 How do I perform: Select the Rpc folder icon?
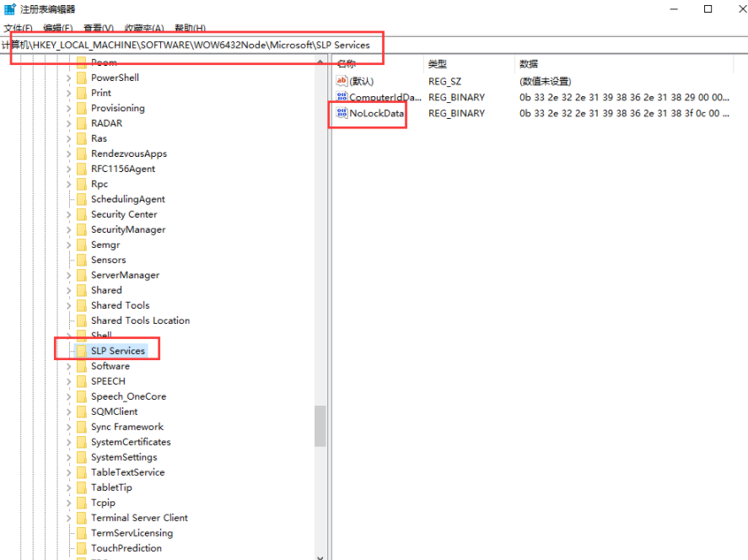point(82,184)
